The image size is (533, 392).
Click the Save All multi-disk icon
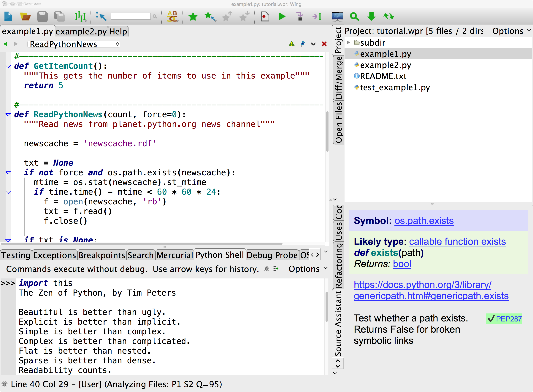59,16
